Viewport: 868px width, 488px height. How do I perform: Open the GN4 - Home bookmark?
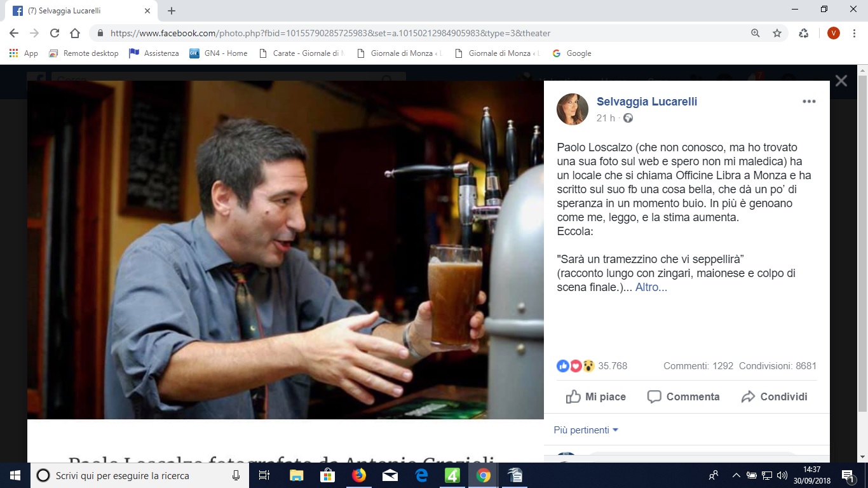coord(219,53)
